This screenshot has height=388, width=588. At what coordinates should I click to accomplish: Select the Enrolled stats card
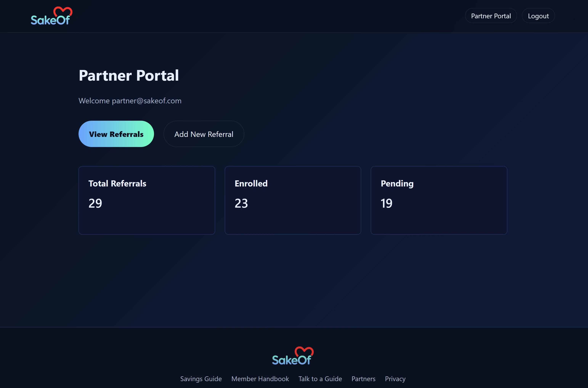pyautogui.click(x=293, y=200)
